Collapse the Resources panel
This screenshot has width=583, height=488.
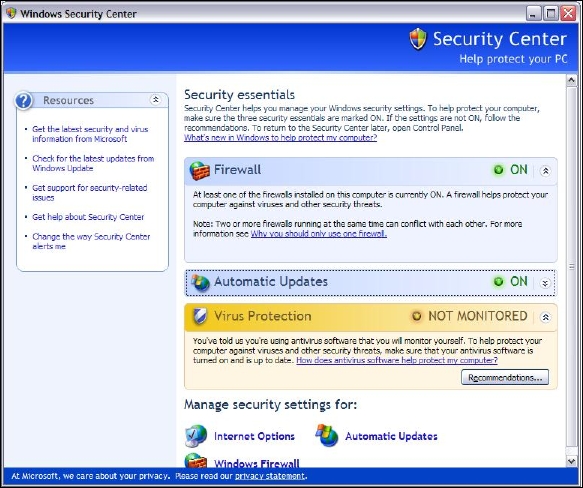tap(155, 99)
